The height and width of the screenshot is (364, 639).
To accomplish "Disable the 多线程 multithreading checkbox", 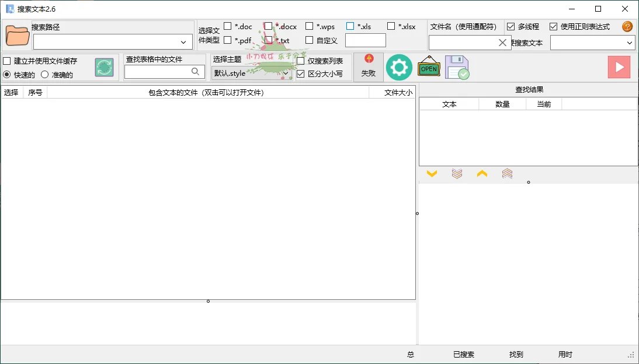I will click(510, 26).
